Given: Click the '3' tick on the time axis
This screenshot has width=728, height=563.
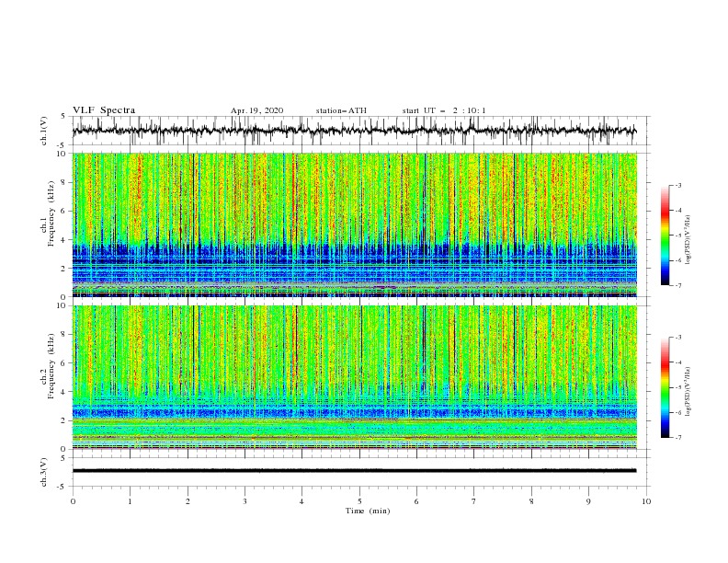Looking at the screenshot, I should (245, 501).
